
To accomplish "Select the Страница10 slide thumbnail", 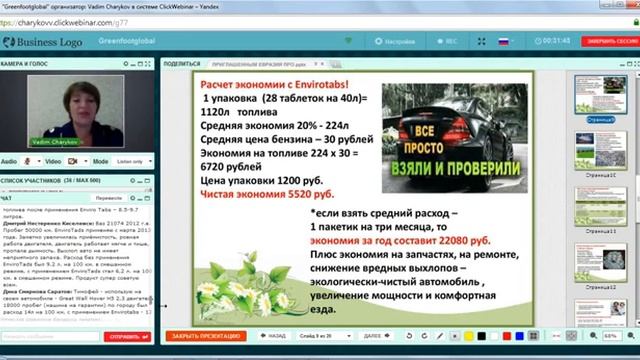I will [600, 151].
